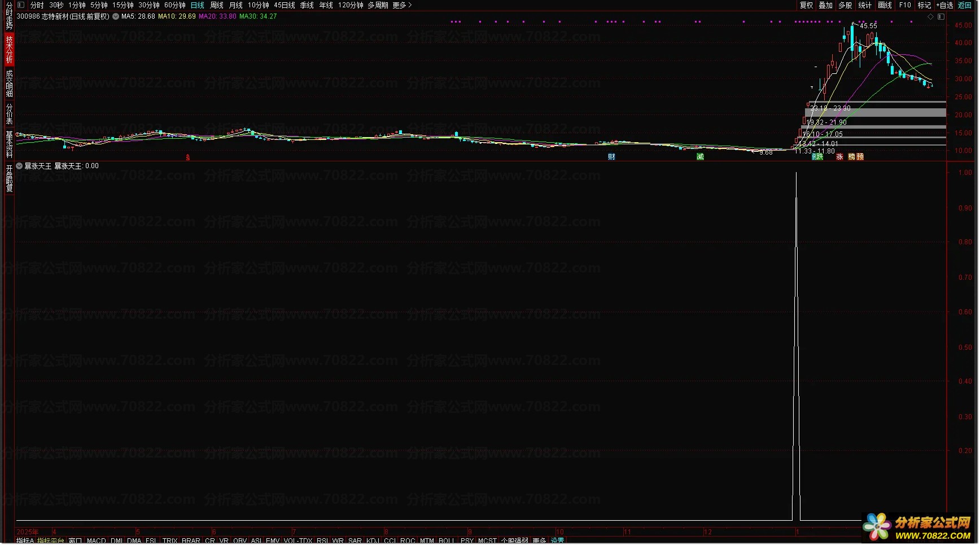Click the diamond icon at chart top-right
Screen dimensions: 980x545
point(930,17)
